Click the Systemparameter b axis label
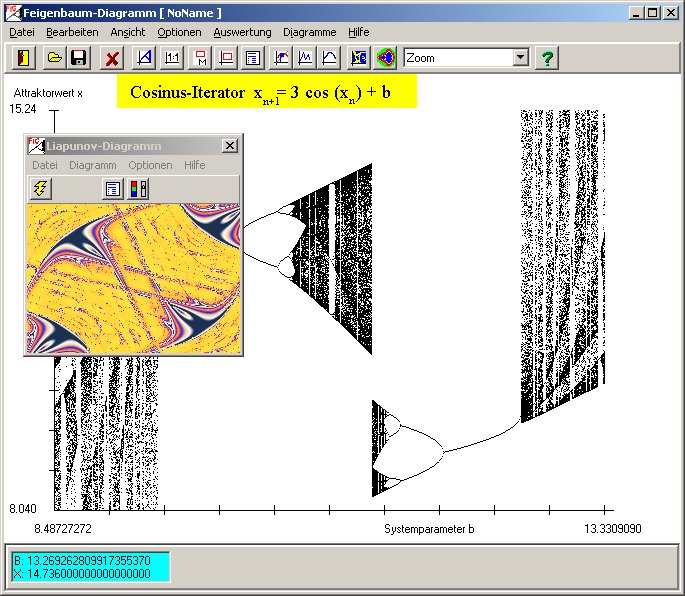Image resolution: width=685 pixels, height=596 pixels. [x=429, y=529]
